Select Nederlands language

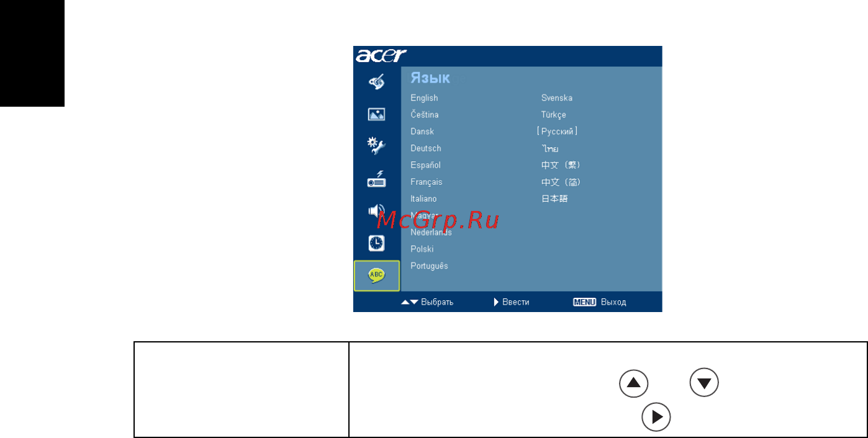tap(431, 233)
